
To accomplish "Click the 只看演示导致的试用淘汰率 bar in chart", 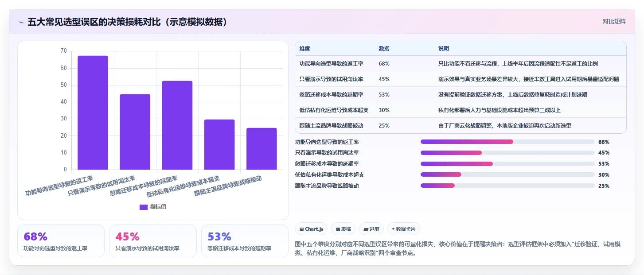I will coord(135,132).
